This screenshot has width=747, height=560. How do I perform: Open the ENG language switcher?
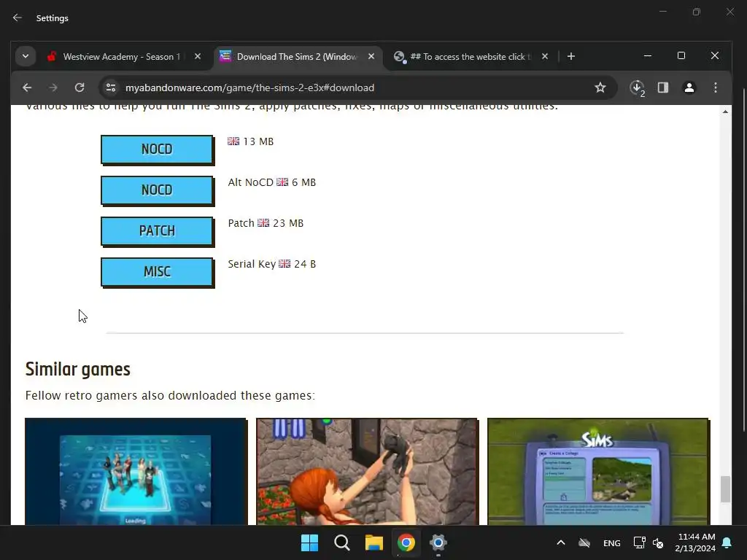pyautogui.click(x=612, y=542)
